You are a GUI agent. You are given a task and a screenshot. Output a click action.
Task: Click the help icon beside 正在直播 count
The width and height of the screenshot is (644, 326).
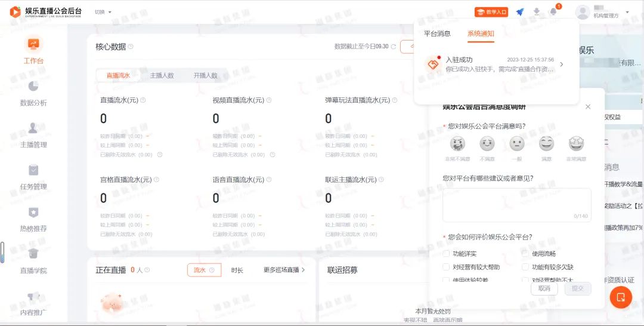tap(147, 270)
